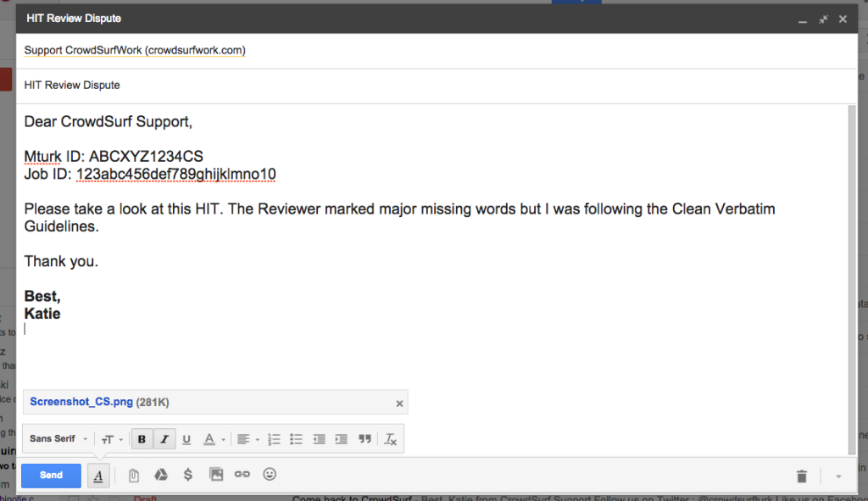Close the compose window

(843, 19)
